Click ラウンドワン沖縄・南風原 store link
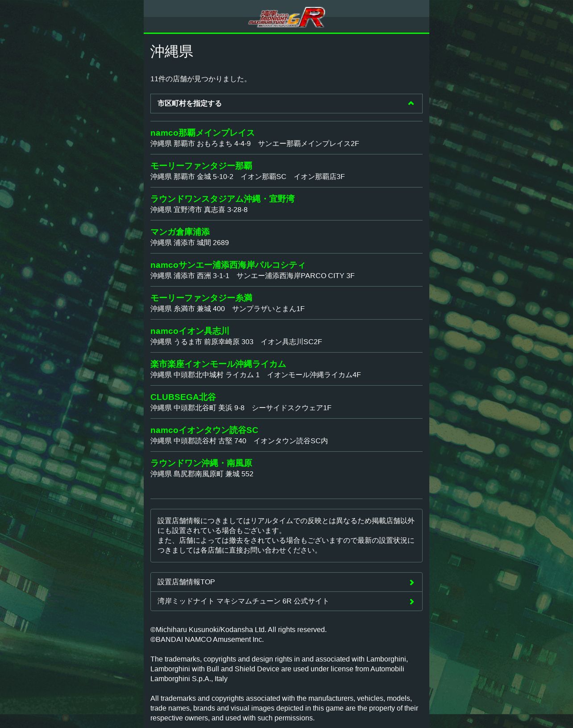Screen dimensions: 573x728 (201, 463)
